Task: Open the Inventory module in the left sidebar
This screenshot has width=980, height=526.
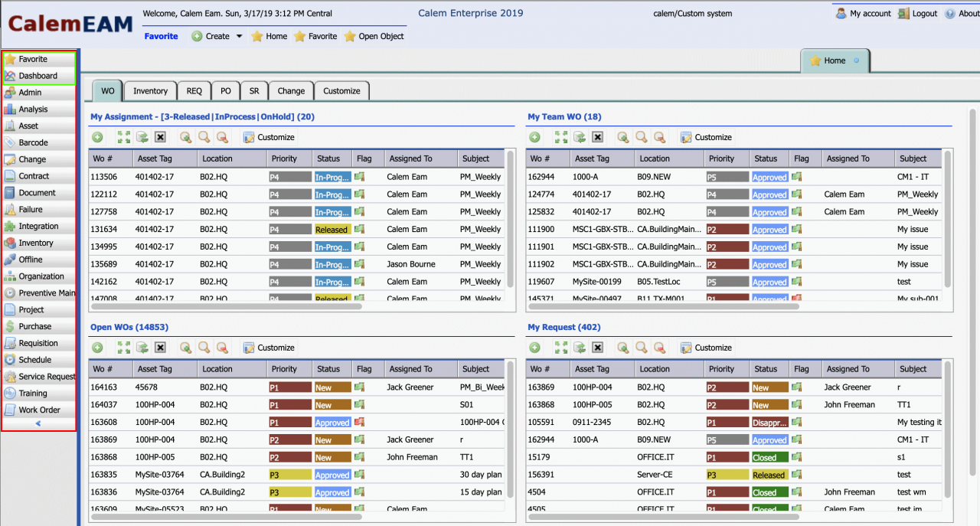Action: tap(39, 243)
